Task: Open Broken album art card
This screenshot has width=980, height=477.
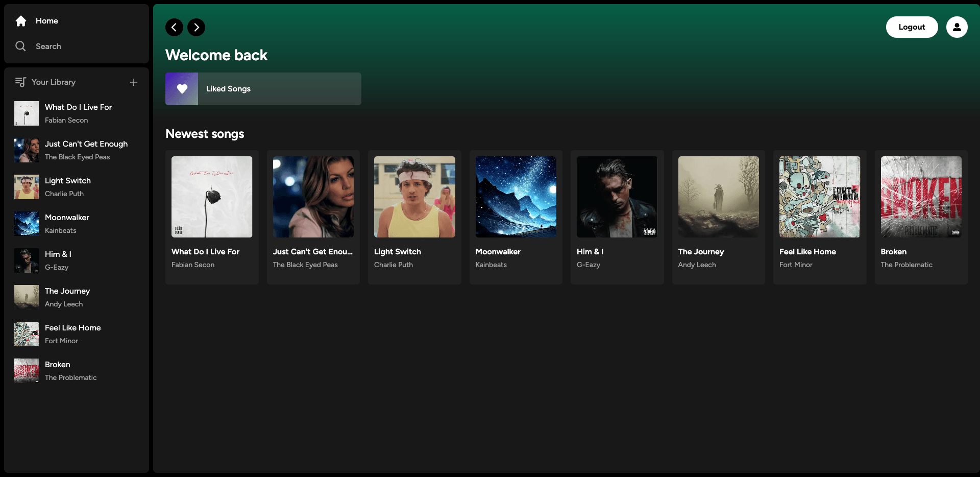Action: point(921,197)
